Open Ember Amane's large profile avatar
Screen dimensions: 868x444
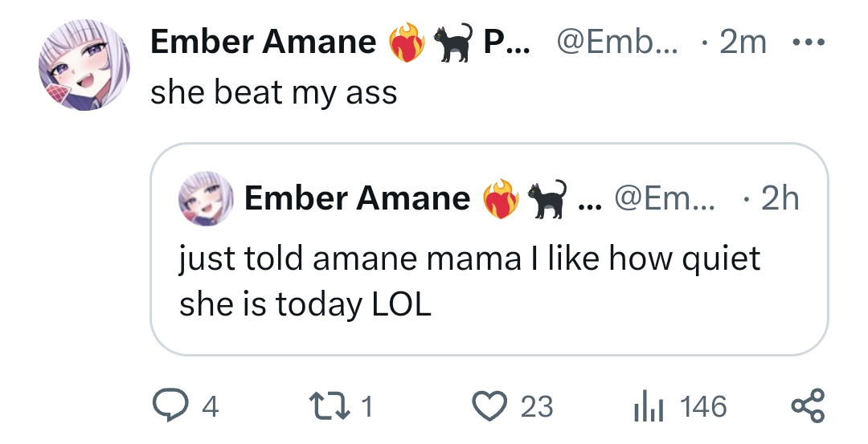(x=84, y=66)
